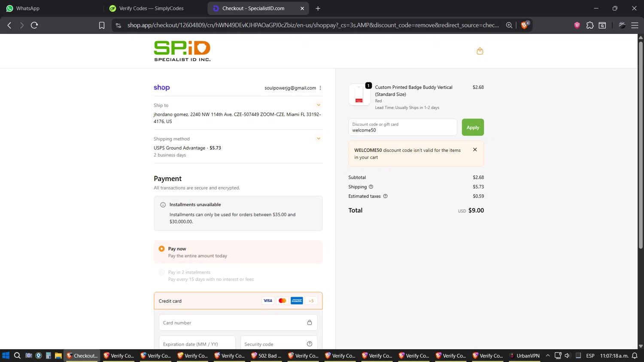The image size is (644, 362).
Task: Show hidden system tray icons chevron
Action: (x=548, y=356)
